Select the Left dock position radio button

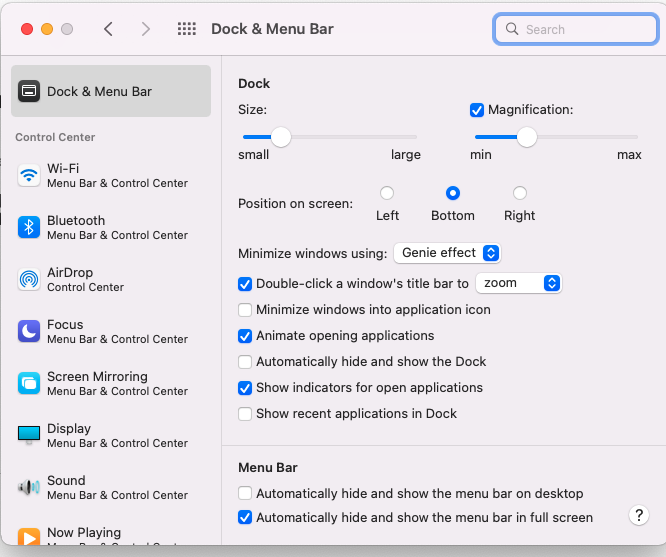(x=387, y=193)
